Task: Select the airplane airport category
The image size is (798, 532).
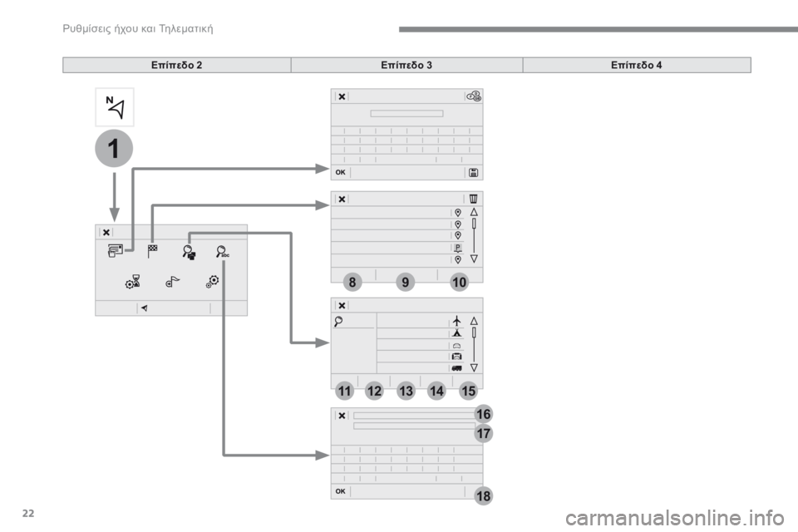Action: pyautogui.click(x=457, y=320)
